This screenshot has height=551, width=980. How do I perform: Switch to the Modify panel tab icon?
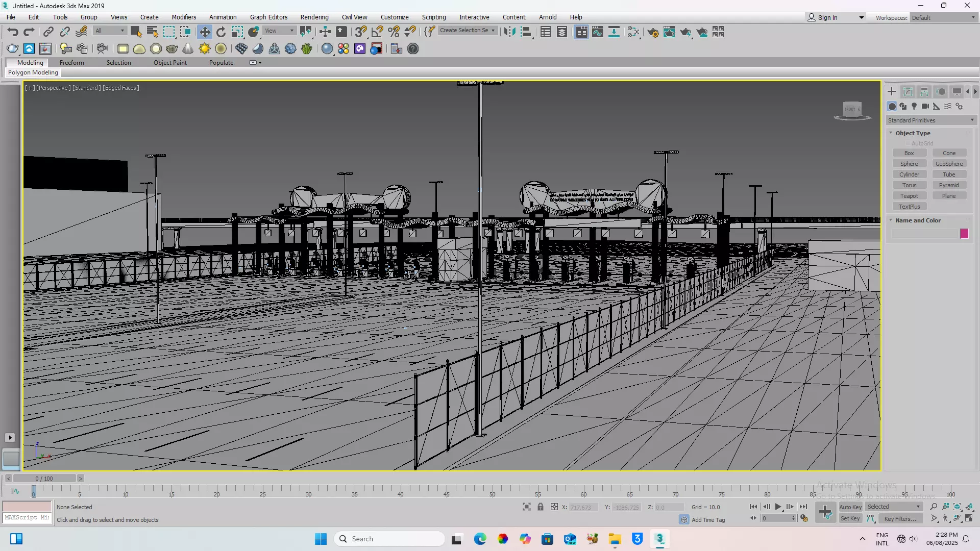click(908, 92)
